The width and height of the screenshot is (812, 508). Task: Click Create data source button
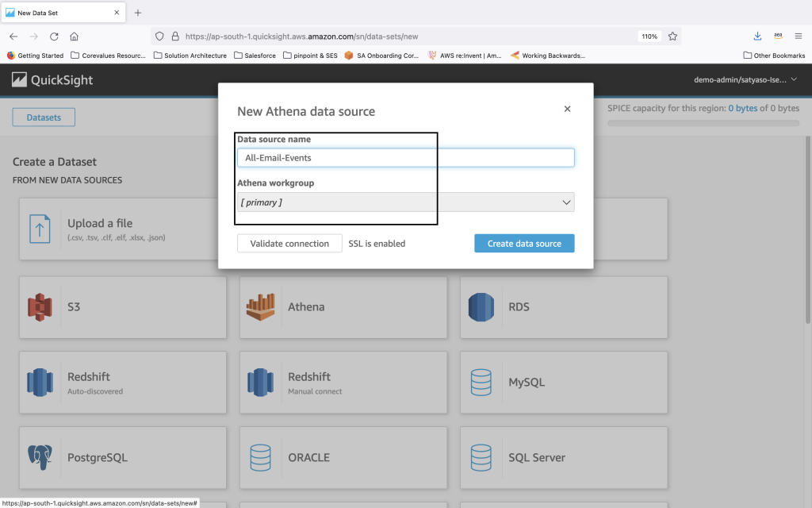pyautogui.click(x=524, y=244)
